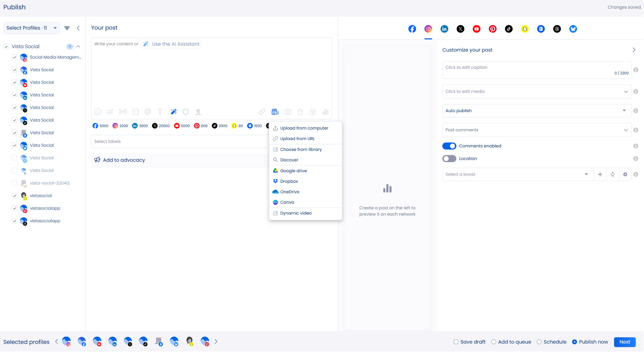Image resolution: width=644 pixels, height=352 pixels.
Task: Enable the Location toggle
Action: [x=449, y=159]
